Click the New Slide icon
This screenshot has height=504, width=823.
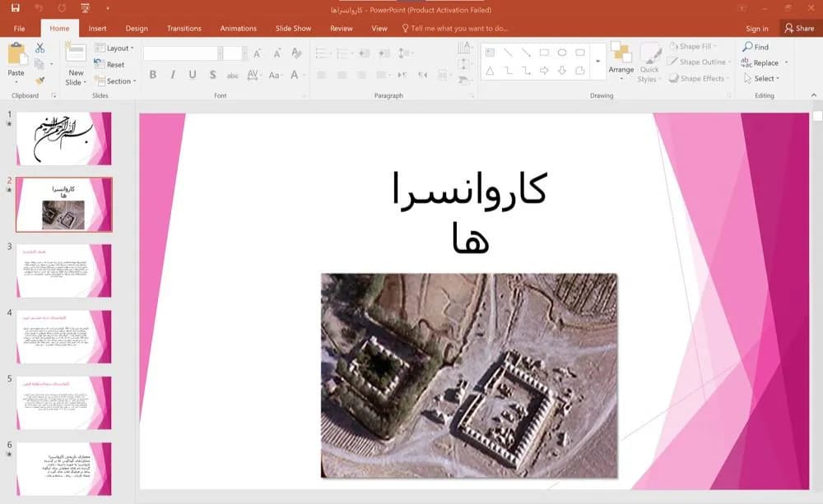[76, 53]
